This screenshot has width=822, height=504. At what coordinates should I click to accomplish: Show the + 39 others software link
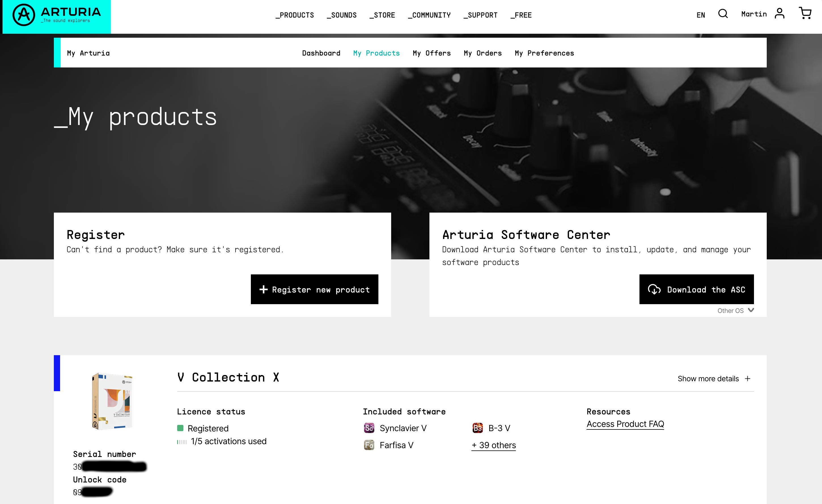point(493,445)
